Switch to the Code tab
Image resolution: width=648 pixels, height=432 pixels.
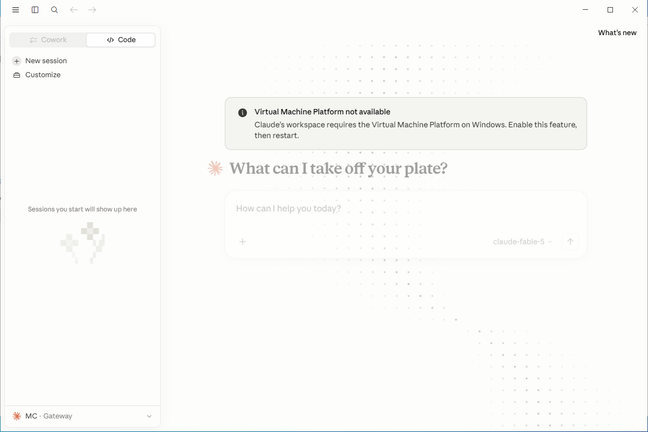(121, 40)
